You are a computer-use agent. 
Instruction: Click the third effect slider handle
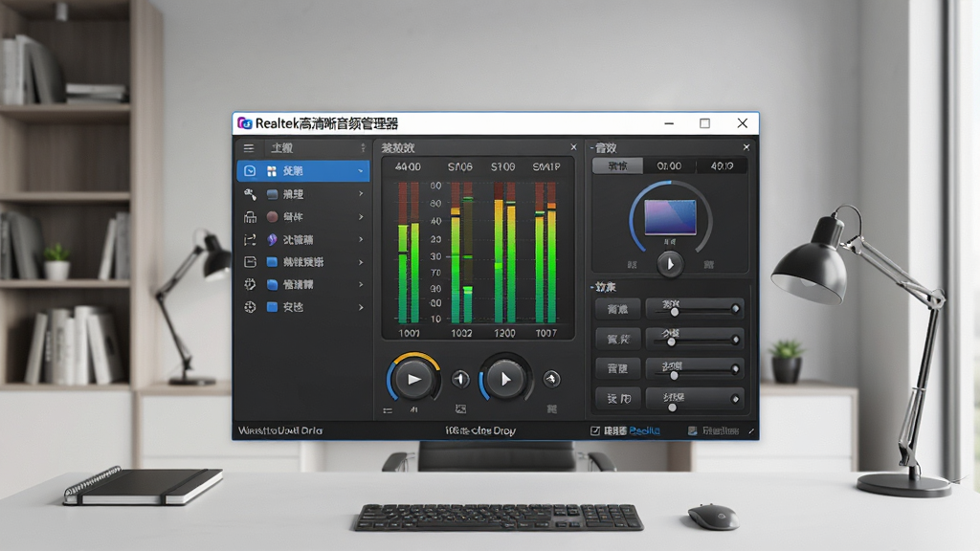[x=674, y=375]
